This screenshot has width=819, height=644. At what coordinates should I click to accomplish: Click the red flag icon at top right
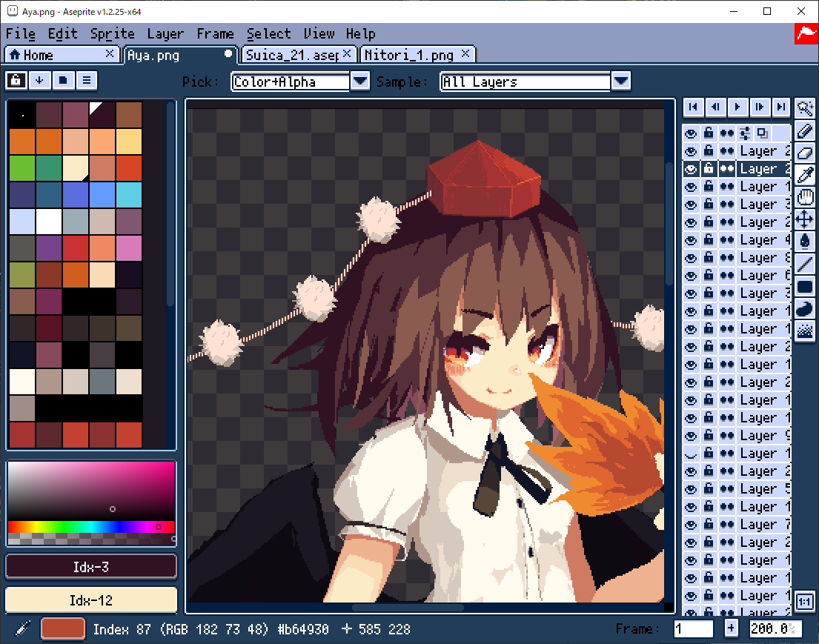coord(806,34)
